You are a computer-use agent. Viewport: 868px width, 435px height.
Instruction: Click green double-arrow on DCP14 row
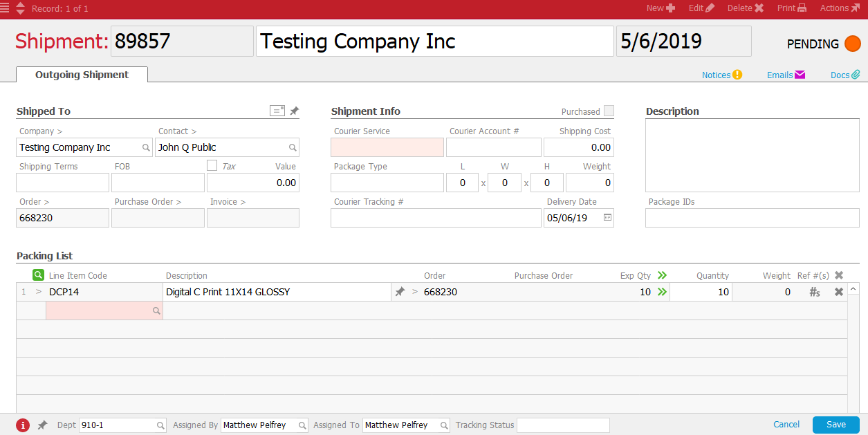click(662, 292)
